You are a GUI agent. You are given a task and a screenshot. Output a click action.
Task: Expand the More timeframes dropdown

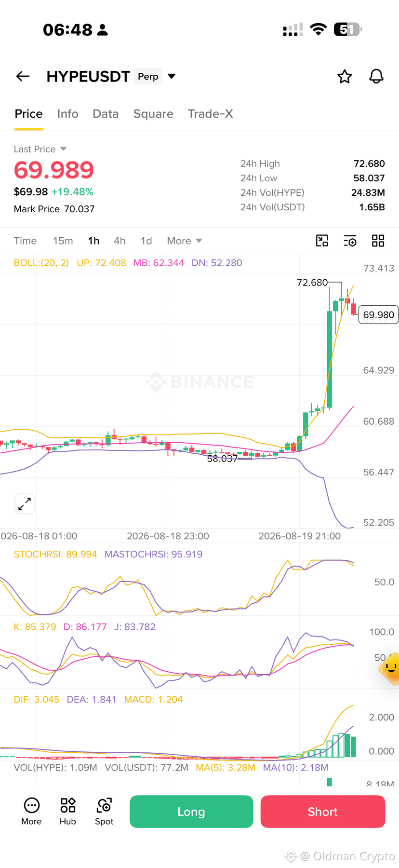point(184,241)
